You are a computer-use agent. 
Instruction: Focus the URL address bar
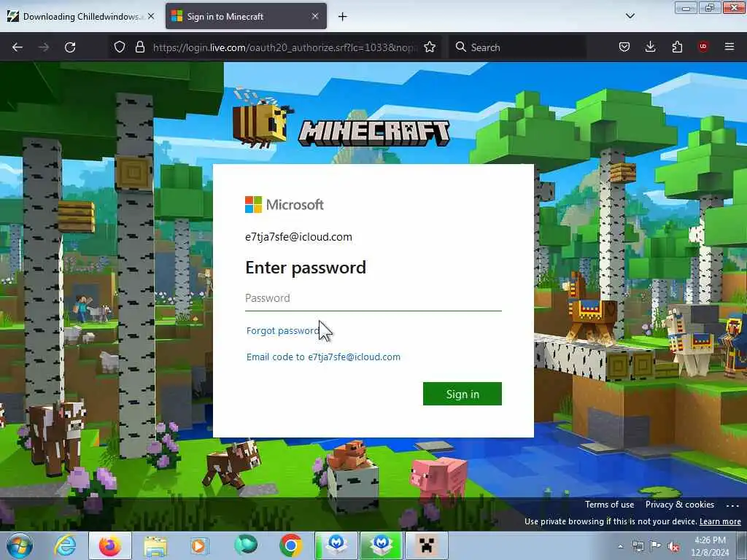285,47
